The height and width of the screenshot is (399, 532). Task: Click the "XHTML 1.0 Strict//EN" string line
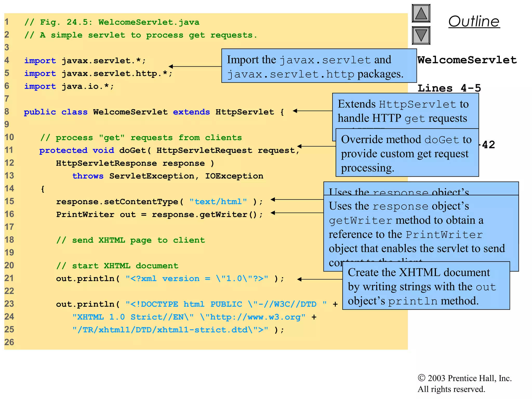coord(194,317)
